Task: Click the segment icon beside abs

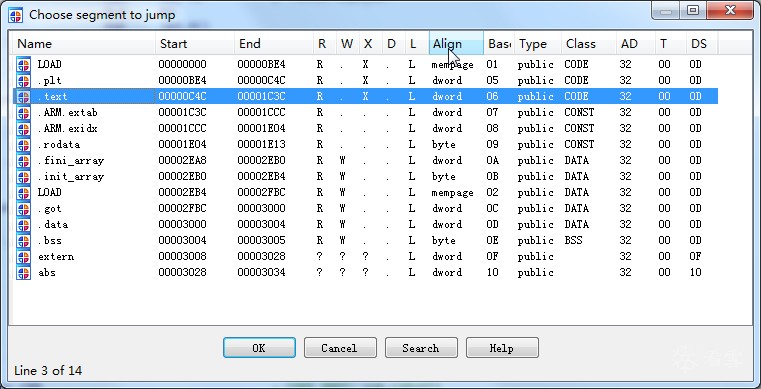Action: (x=23, y=273)
